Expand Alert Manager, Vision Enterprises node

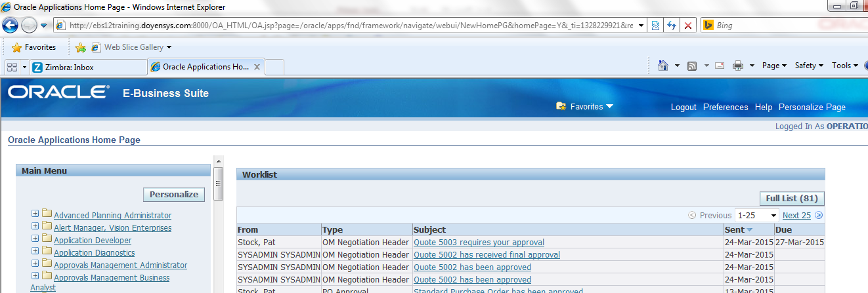(x=35, y=226)
